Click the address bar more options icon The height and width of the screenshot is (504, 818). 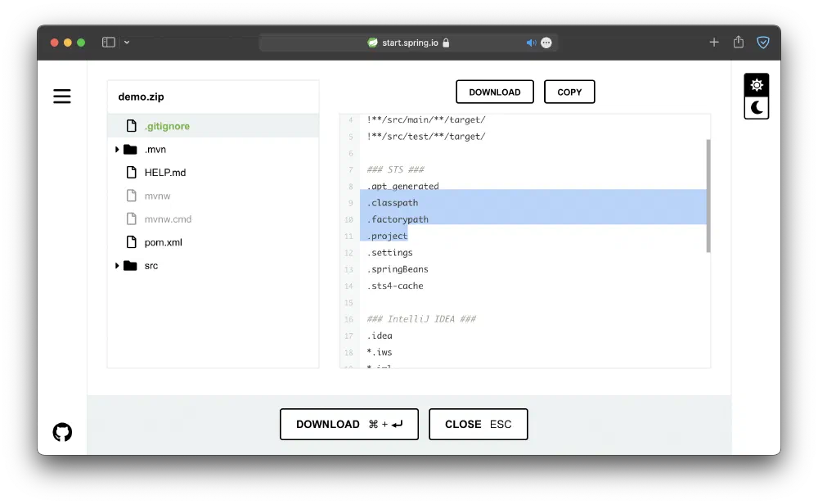tap(546, 43)
